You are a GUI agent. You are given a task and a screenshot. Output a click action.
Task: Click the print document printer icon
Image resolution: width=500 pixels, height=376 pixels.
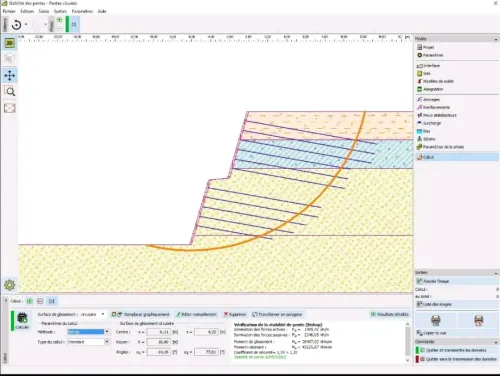[436, 320]
